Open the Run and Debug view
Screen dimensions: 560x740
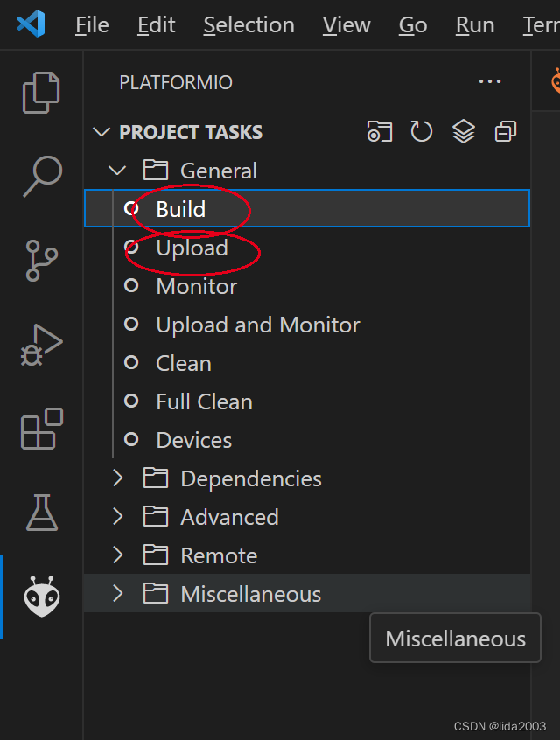tap(41, 344)
